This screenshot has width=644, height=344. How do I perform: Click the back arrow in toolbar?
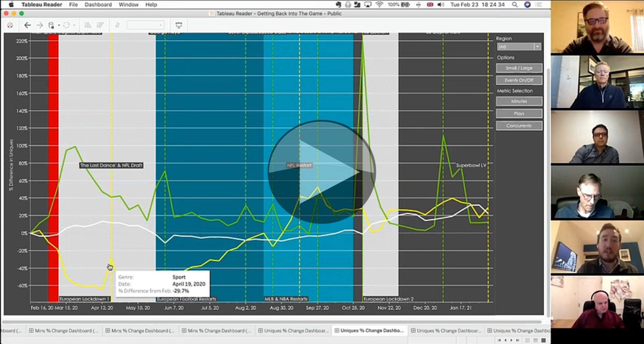click(28, 25)
